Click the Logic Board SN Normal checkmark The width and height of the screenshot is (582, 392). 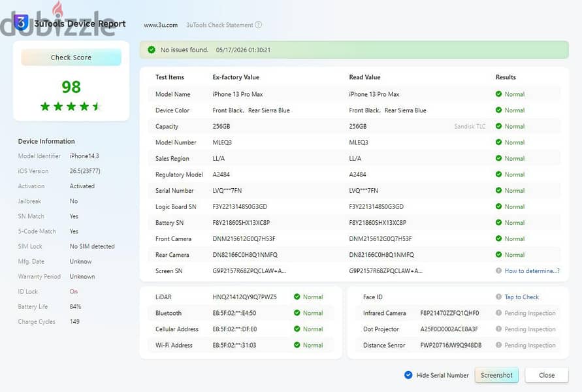tap(498, 206)
